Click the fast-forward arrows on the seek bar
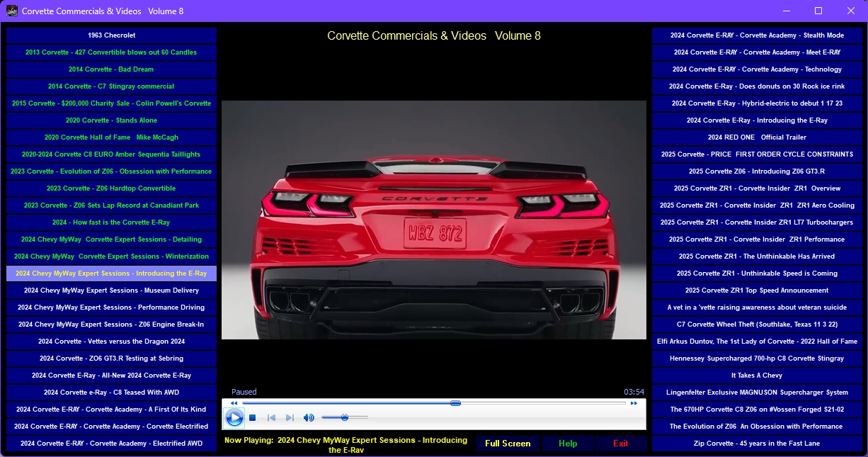The image size is (868, 457). (x=634, y=403)
